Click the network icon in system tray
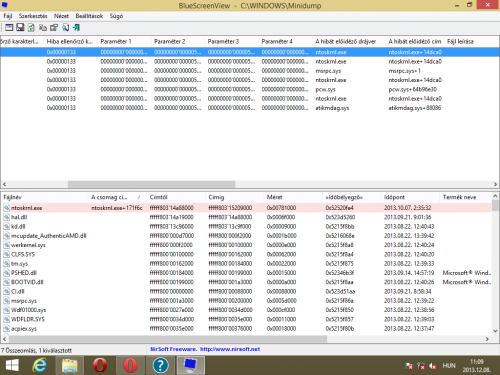Viewport: 500px width, 375px height. pyautogui.click(x=421, y=366)
